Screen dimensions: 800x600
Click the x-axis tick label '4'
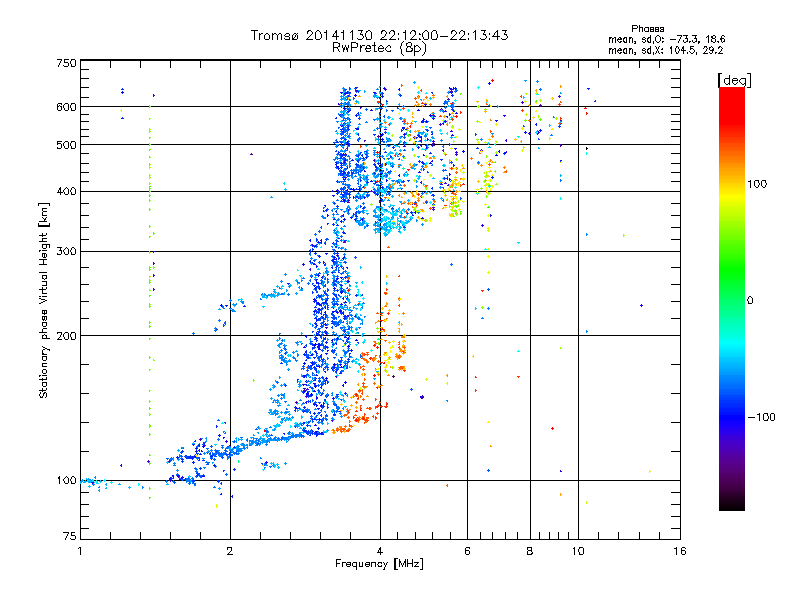click(x=380, y=551)
